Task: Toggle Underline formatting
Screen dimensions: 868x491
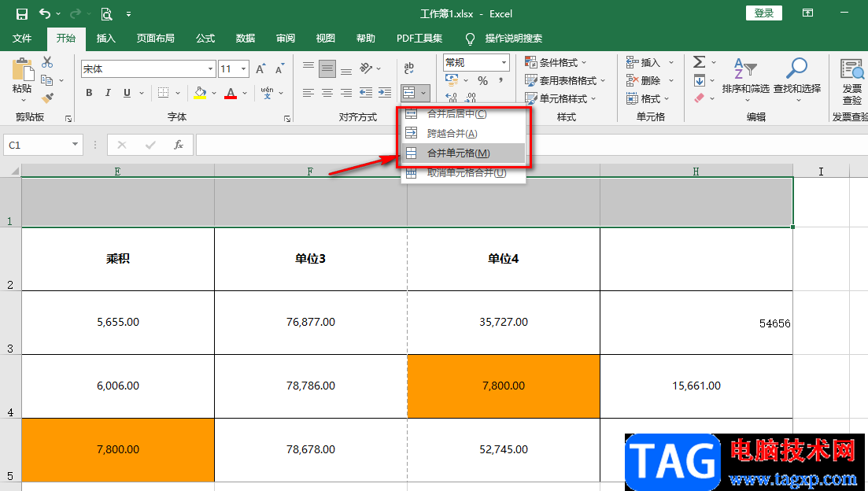Action: coord(127,92)
